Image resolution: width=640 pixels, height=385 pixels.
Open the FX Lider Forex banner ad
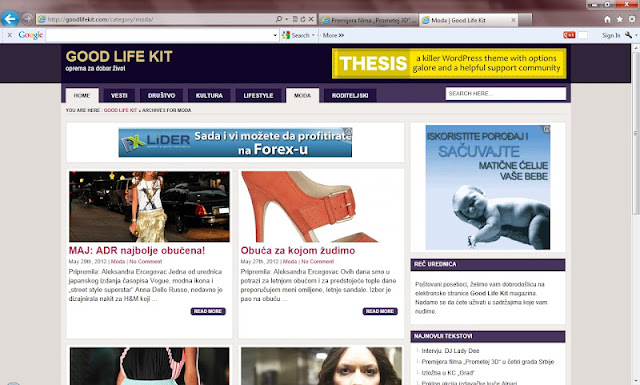(x=235, y=142)
